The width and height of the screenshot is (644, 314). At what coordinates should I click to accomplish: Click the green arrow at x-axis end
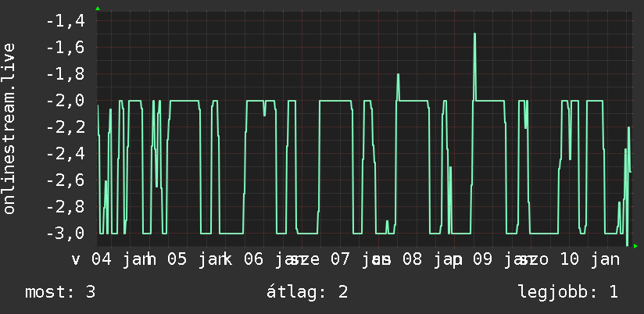tap(635, 246)
